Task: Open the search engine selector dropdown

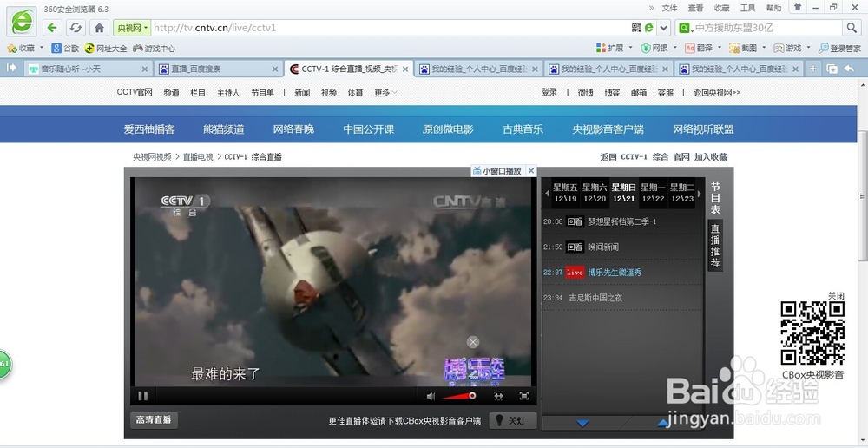Action: coord(686,28)
